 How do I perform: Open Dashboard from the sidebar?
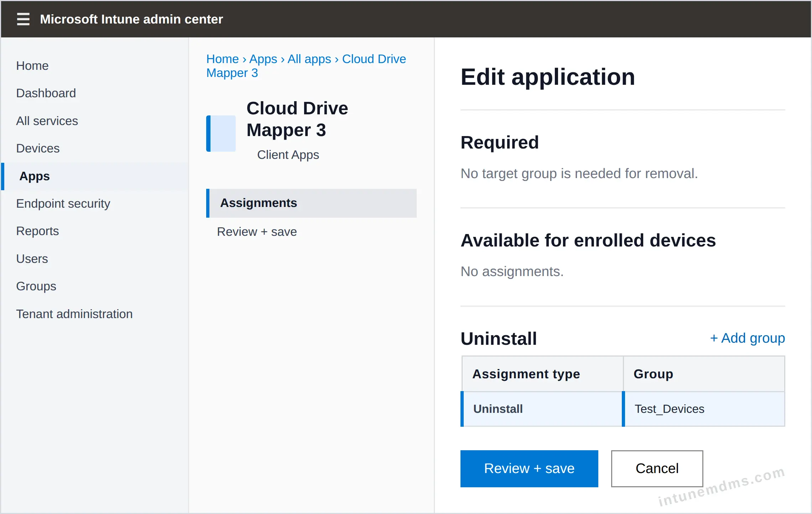point(46,93)
